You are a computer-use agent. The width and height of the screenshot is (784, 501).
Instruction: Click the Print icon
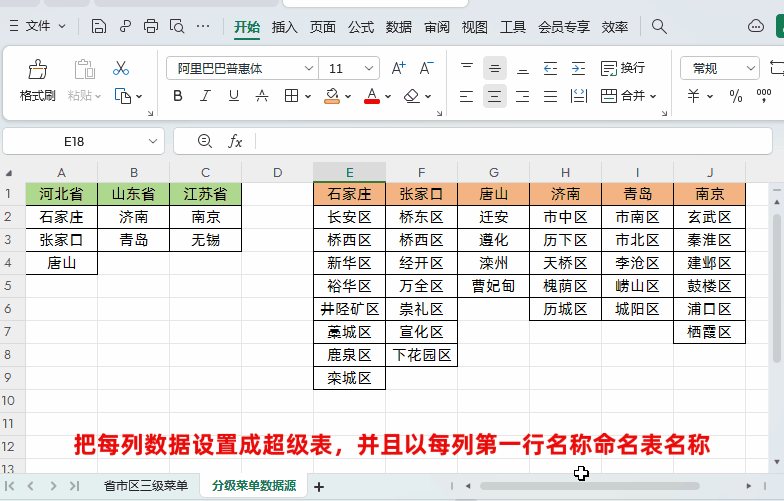pos(150,26)
